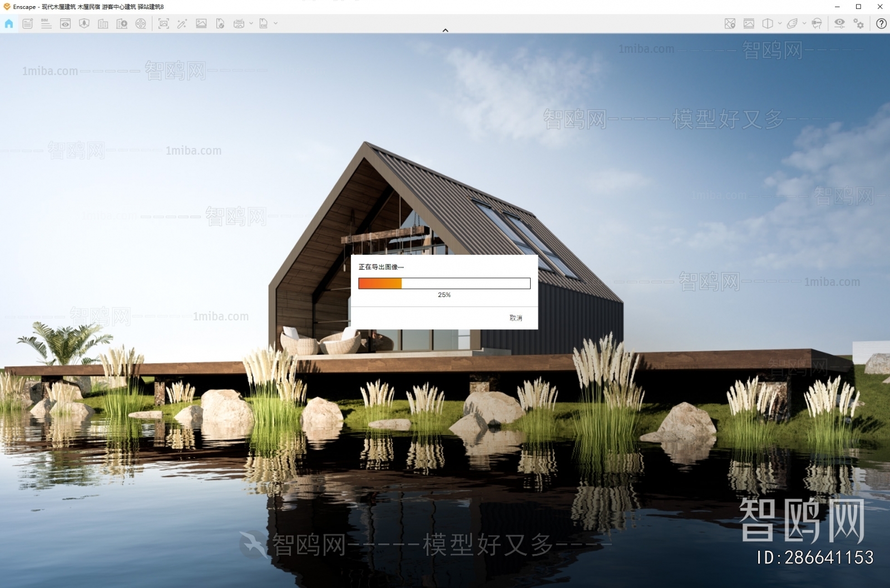Open the general settings gears icon
Screen dimensions: 890x588
tap(859, 23)
